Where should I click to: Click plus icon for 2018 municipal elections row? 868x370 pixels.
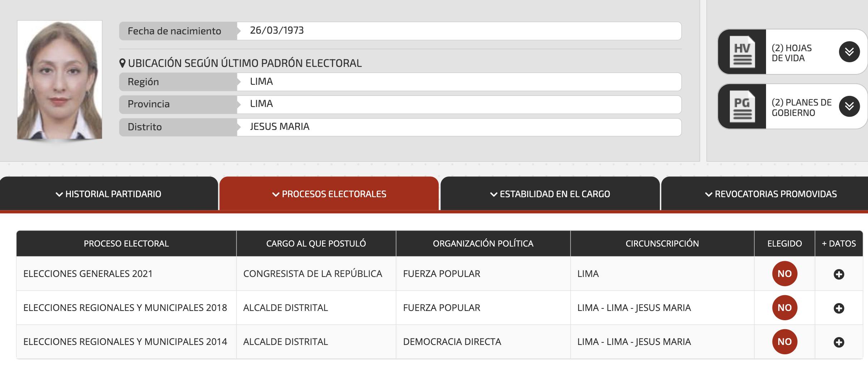tap(839, 308)
